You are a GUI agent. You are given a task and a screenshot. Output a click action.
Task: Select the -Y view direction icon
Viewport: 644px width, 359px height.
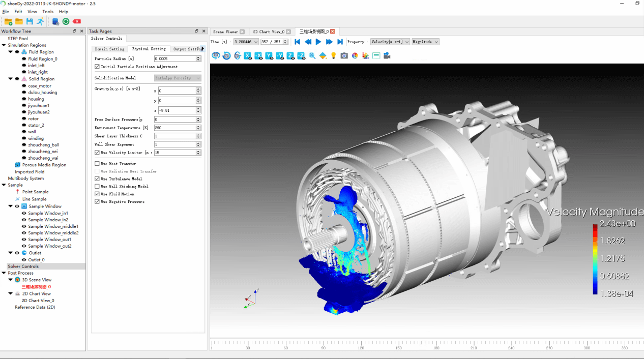click(280, 55)
